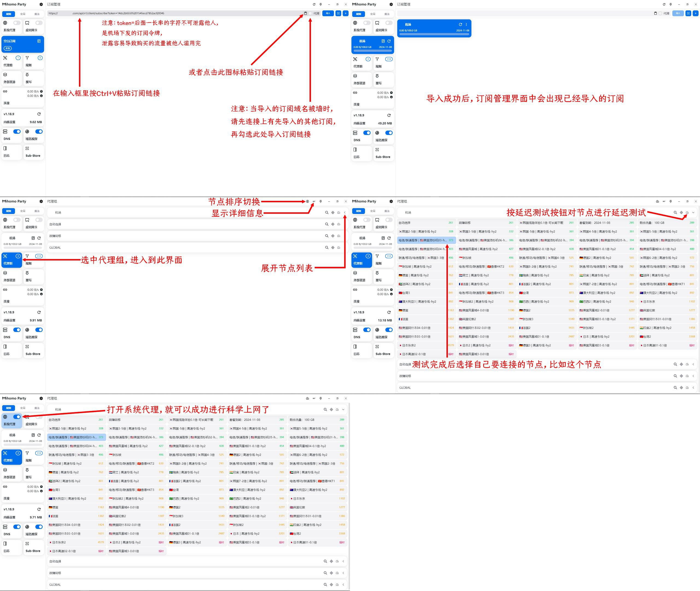
Task: Check 代理 checkbox next to filled token URL
Action: tap(310, 13)
